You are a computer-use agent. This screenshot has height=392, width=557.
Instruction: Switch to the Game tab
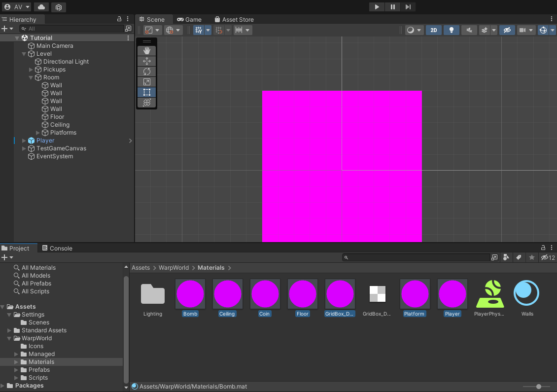coord(189,20)
